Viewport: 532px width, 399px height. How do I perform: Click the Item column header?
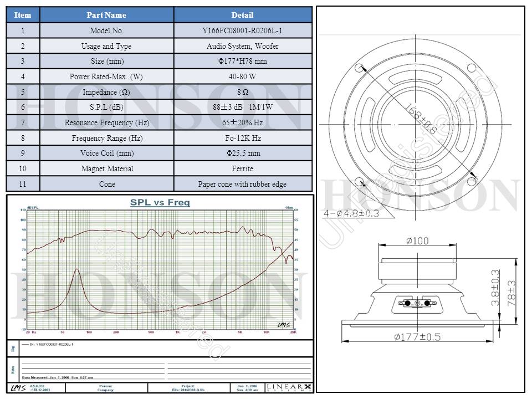tap(23, 15)
